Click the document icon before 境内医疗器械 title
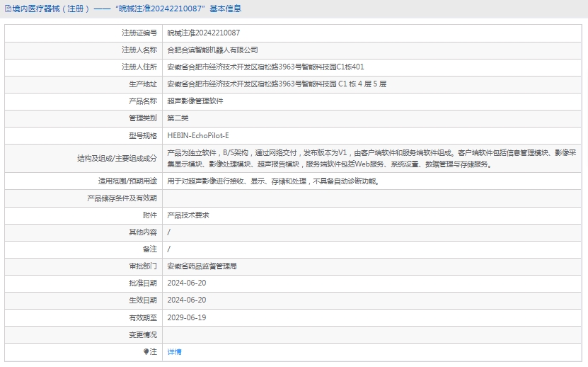This screenshot has width=588, height=367. 7,9
